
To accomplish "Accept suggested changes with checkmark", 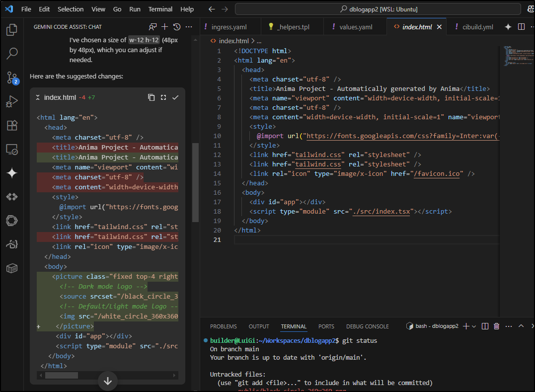I will point(175,97).
